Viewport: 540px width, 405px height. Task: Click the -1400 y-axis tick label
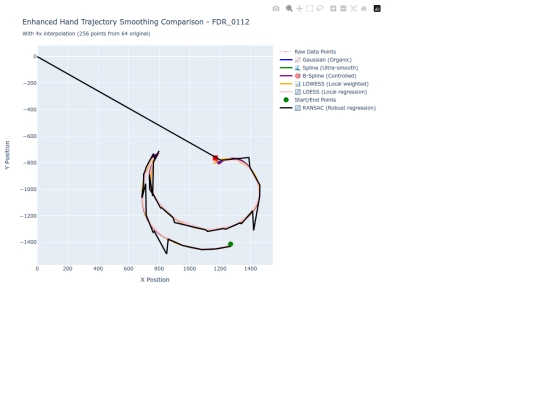[x=28, y=242]
